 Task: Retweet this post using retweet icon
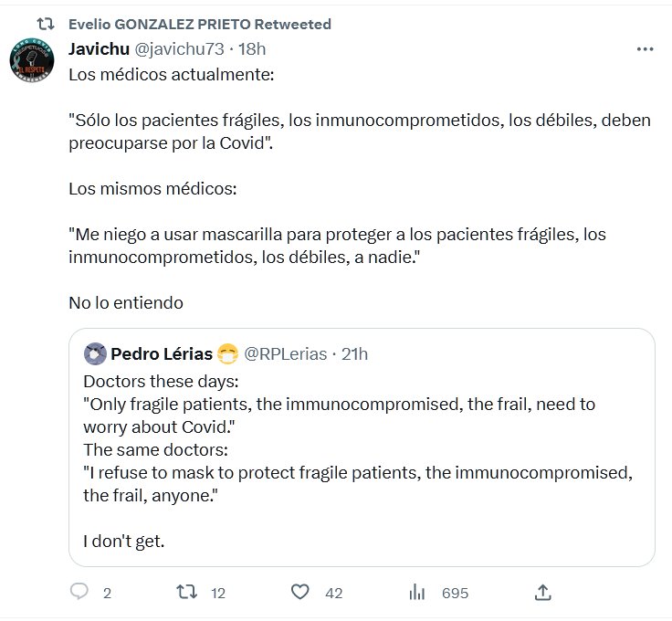click(186, 593)
